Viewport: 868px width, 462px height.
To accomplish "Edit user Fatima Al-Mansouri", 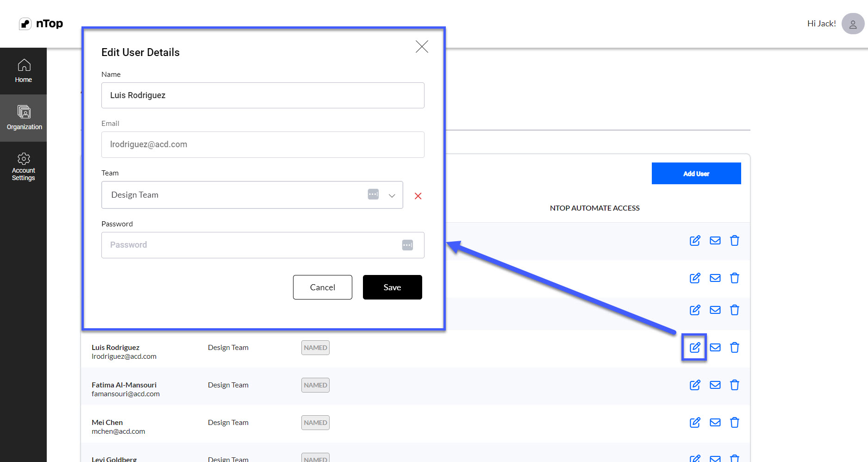I will coord(695,385).
